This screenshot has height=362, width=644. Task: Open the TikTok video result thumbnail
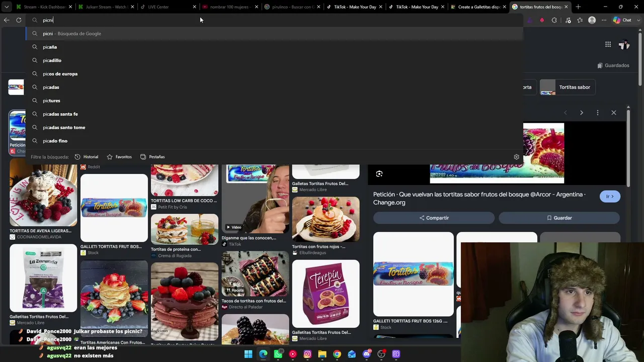256,199
